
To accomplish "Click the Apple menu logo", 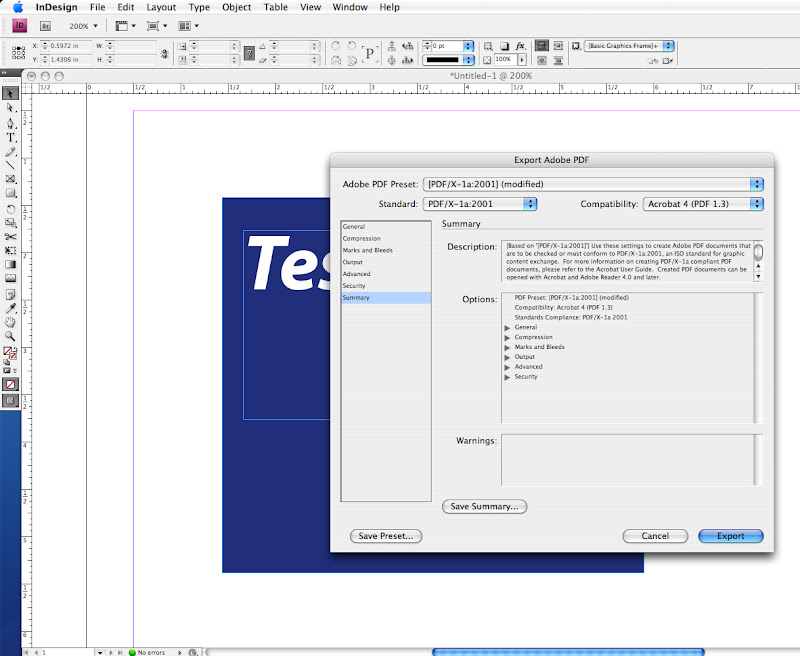I will click(17, 7).
